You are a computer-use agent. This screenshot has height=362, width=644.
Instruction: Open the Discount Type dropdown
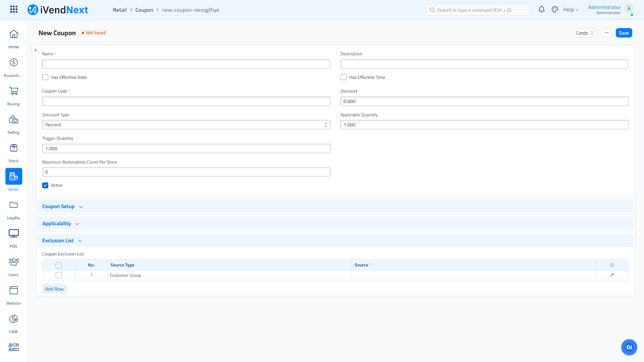click(186, 125)
